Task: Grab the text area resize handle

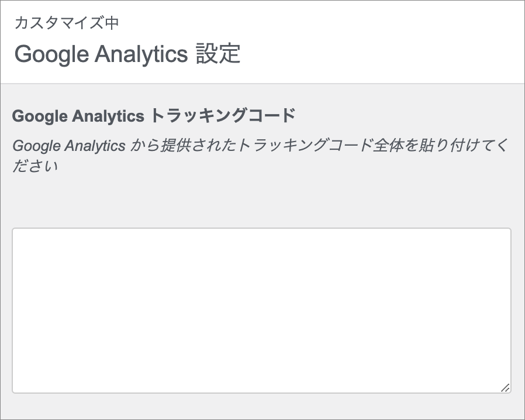Action: [505, 387]
